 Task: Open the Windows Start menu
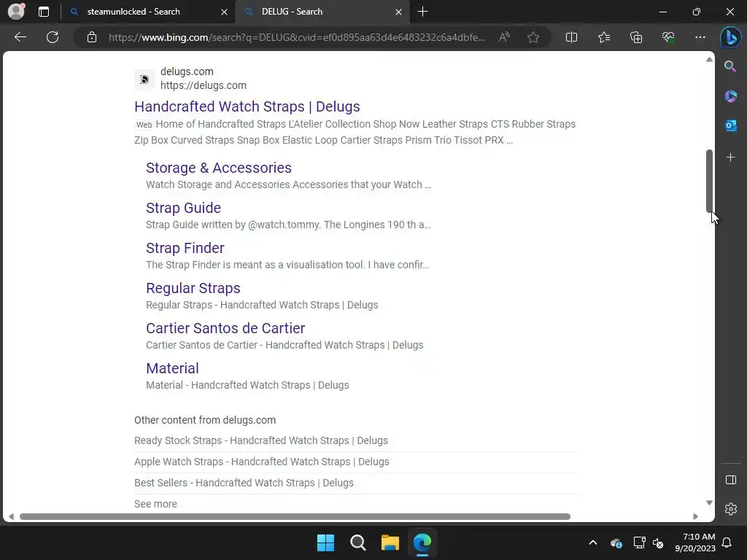coord(326,542)
